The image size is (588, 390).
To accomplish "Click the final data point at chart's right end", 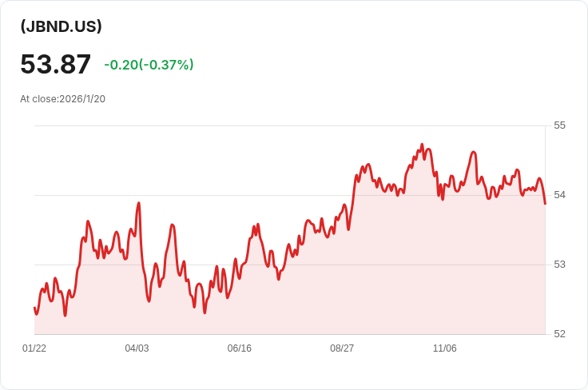I will point(545,204).
